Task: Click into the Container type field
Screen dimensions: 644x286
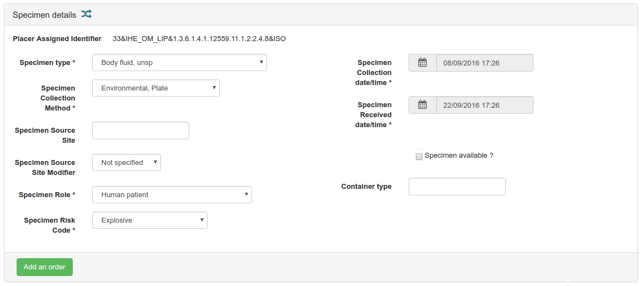Action: click(457, 187)
